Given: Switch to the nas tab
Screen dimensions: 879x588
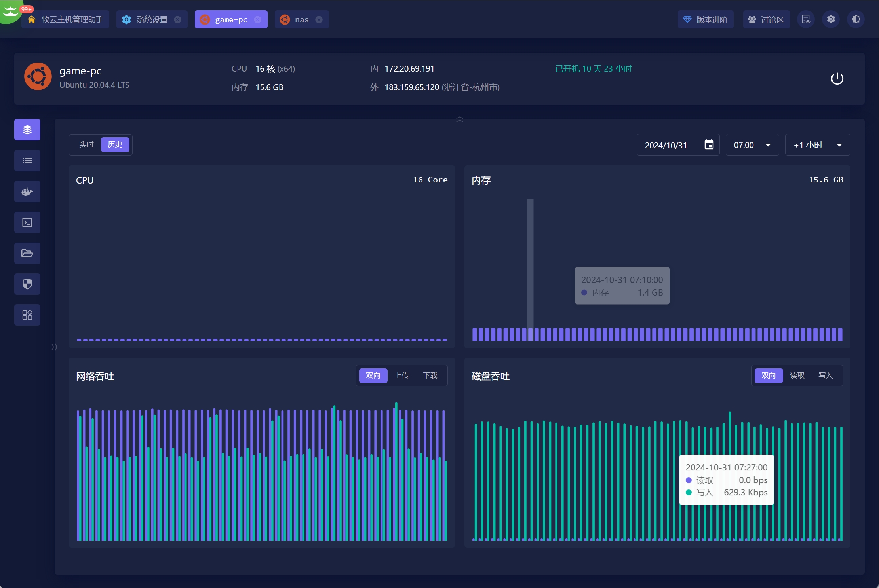Looking at the screenshot, I should (x=301, y=19).
